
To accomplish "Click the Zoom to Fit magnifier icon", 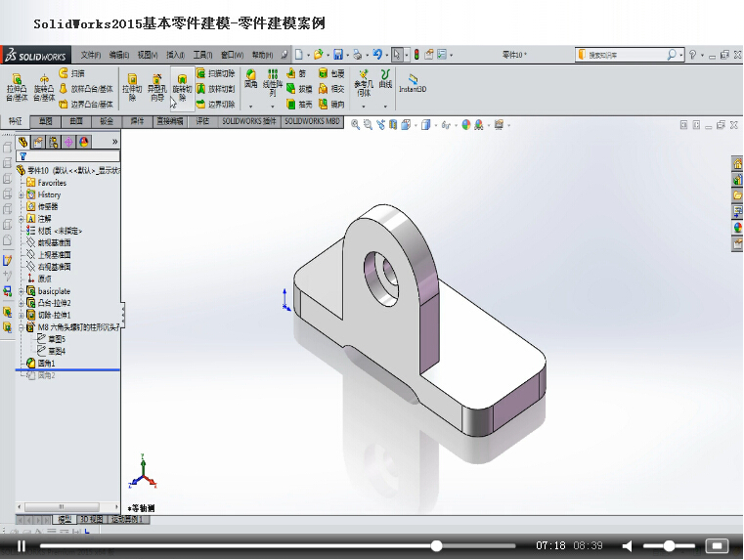I will pos(355,125).
